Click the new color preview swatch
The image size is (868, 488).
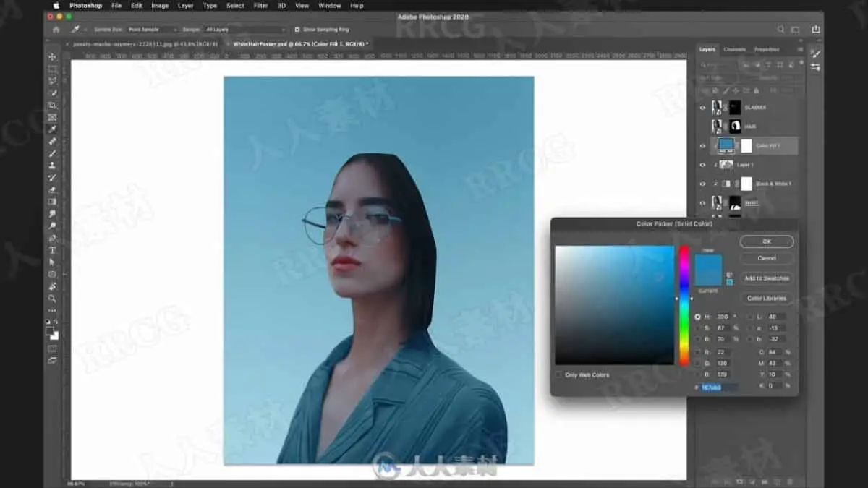[708, 262]
